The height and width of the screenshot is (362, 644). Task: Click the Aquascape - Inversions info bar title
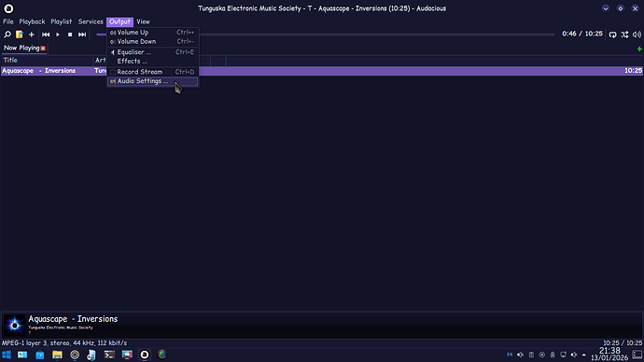73,319
